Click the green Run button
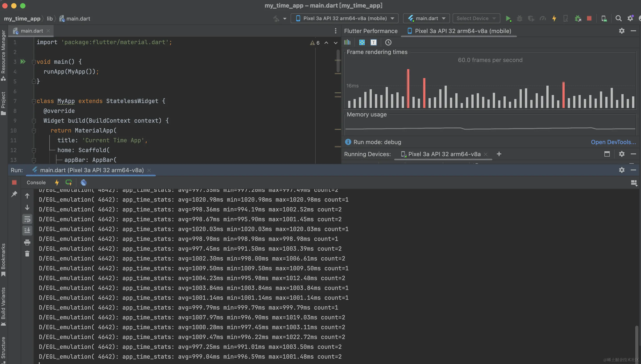Screen dimensions: 641x364 508,19
